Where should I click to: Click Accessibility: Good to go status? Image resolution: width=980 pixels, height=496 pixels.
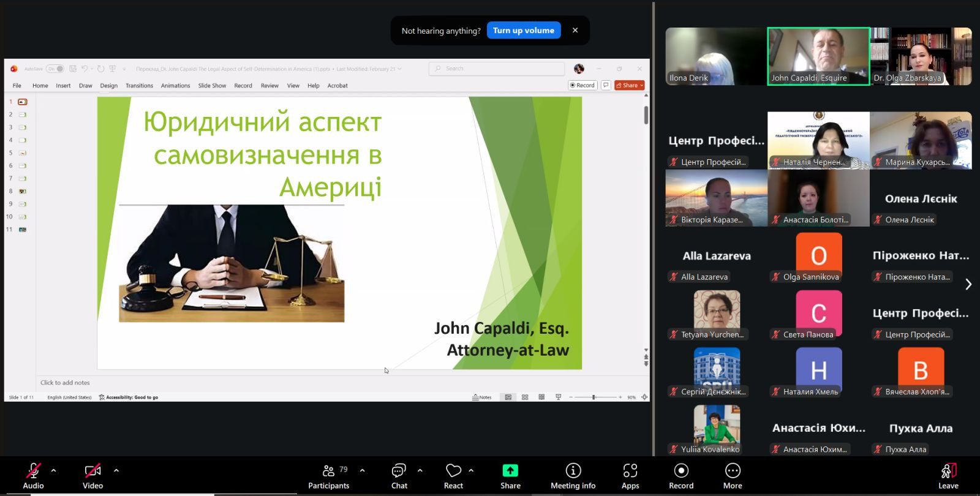tap(129, 397)
